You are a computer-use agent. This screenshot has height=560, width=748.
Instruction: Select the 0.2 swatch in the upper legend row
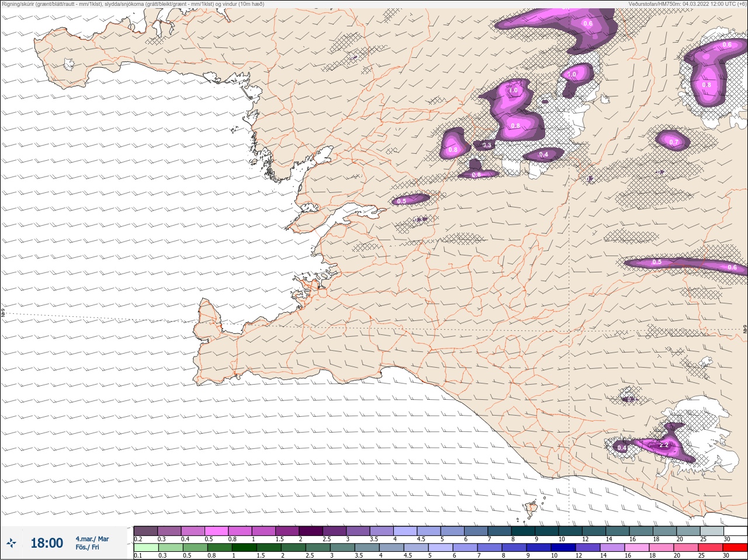click(x=146, y=531)
